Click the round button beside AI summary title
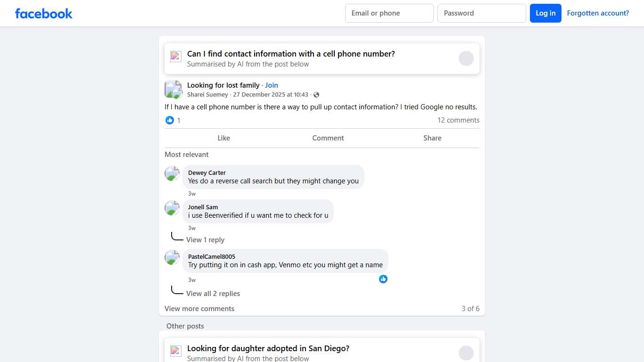The height and width of the screenshot is (362, 644). click(x=466, y=58)
